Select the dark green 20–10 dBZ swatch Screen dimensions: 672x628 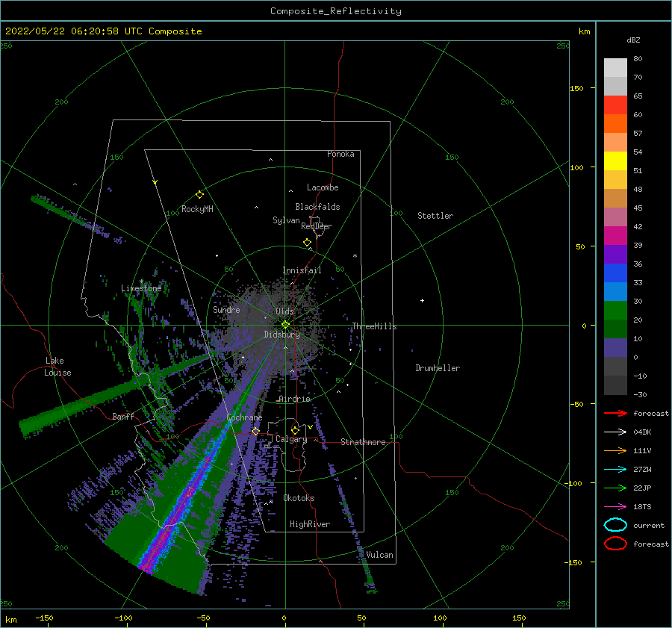coord(615,329)
